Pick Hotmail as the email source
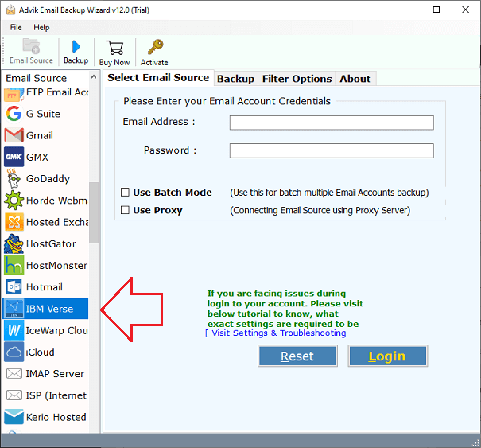Screen dimensions: 481x448 pyautogui.click(x=44, y=286)
